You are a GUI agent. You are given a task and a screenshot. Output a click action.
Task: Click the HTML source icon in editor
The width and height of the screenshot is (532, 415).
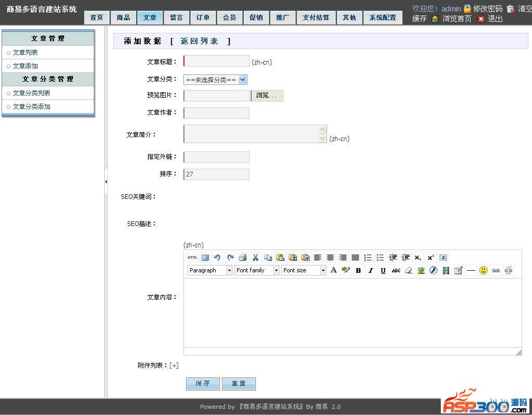pyautogui.click(x=192, y=257)
